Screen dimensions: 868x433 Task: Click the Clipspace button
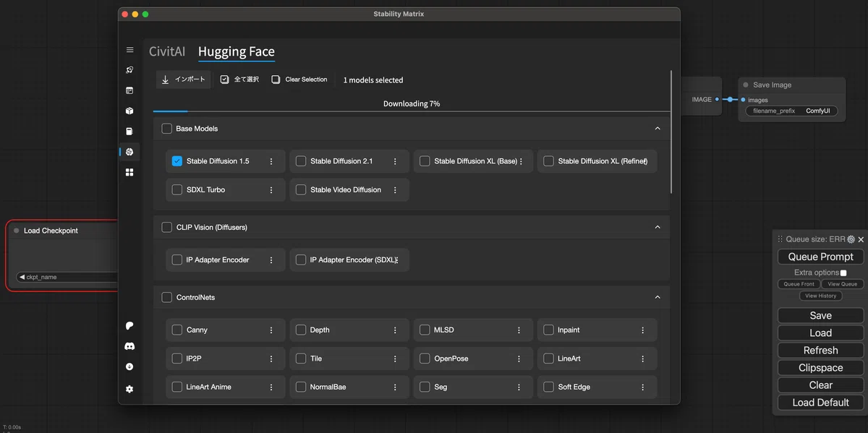(821, 367)
